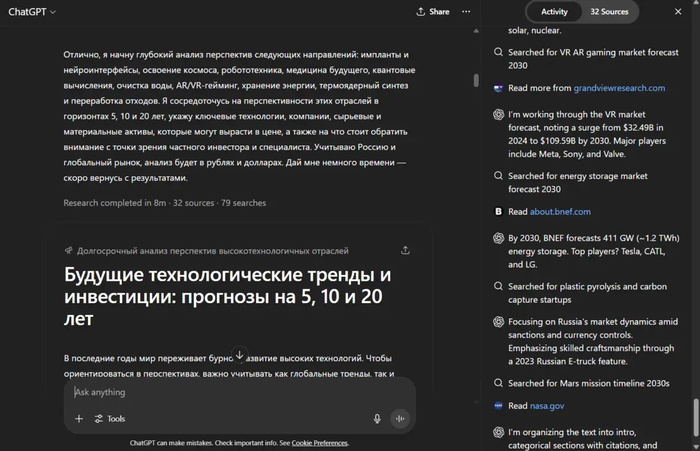Open the ChatGPT model dropdown

[32, 12]
